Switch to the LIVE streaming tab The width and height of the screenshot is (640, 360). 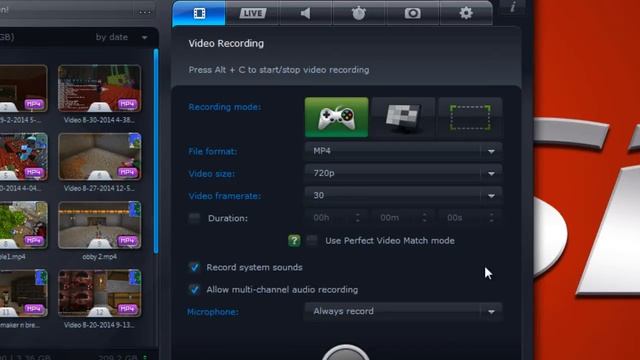[252, 13]
